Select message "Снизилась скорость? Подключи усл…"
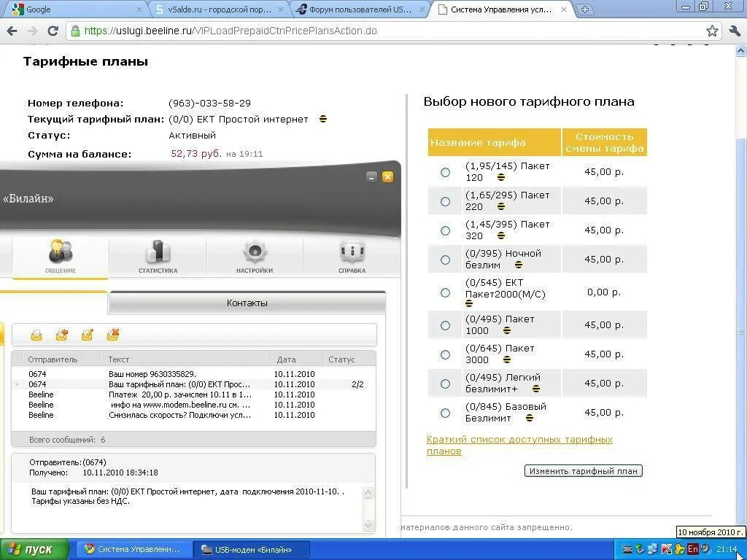 pyautogui.click(x=193, y=415)
